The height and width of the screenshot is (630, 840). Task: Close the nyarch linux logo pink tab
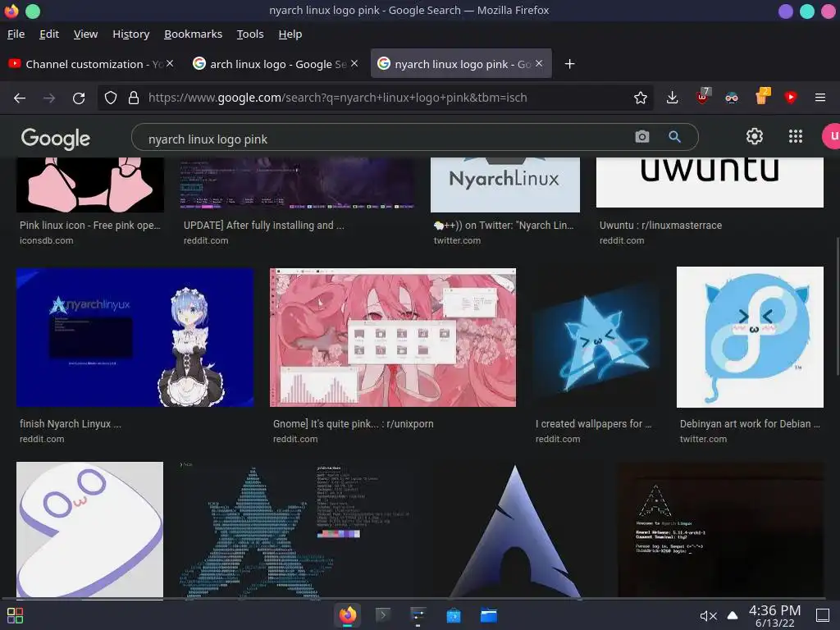point(539,64)
